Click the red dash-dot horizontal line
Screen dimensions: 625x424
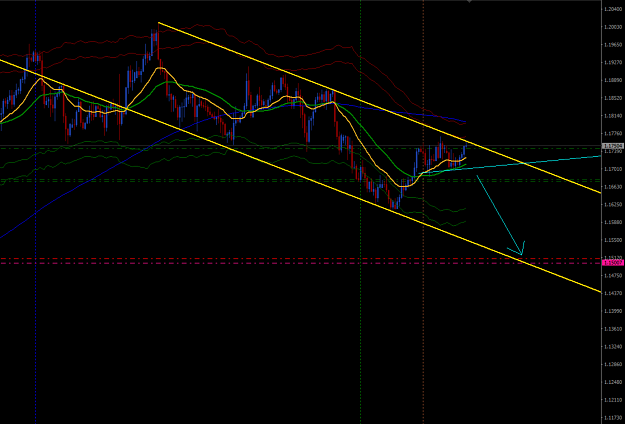301,259
